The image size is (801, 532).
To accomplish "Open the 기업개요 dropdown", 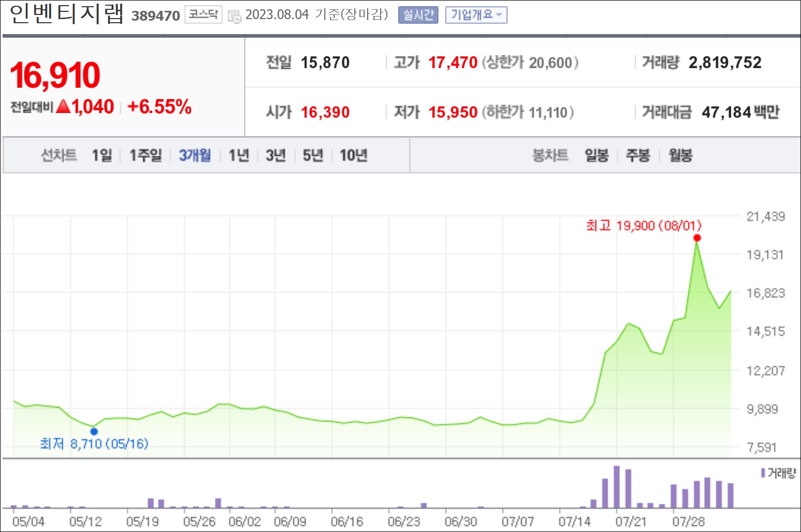I will tap(476, 15).
